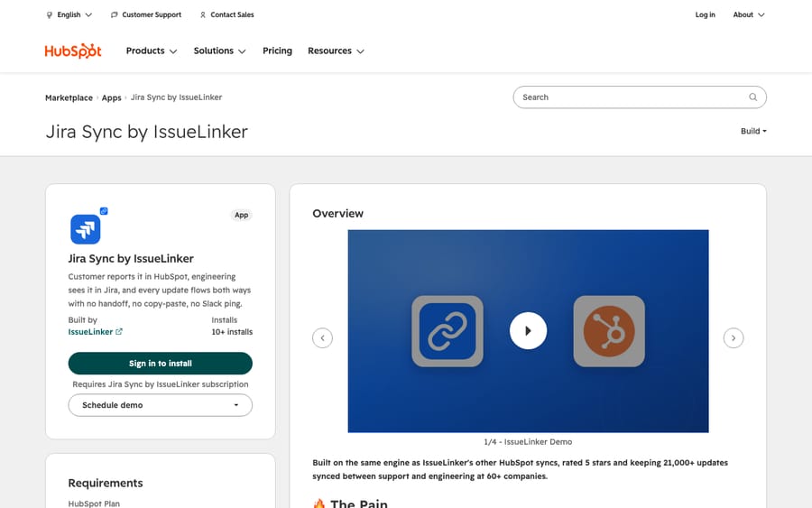Image resolution: width=812 pixels, height=508 pixels.
Task: Go to Apps breadcrumb
Action: click(111, 97)
